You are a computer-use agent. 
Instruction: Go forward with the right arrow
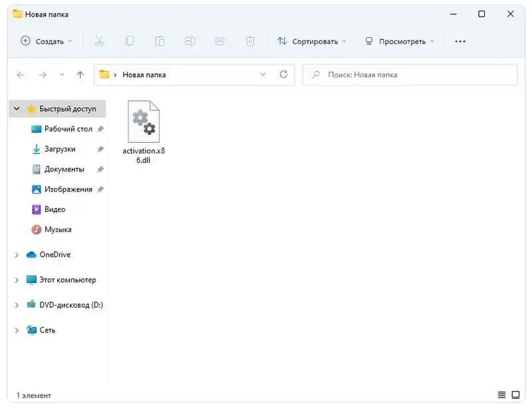[x=43, y=74]
